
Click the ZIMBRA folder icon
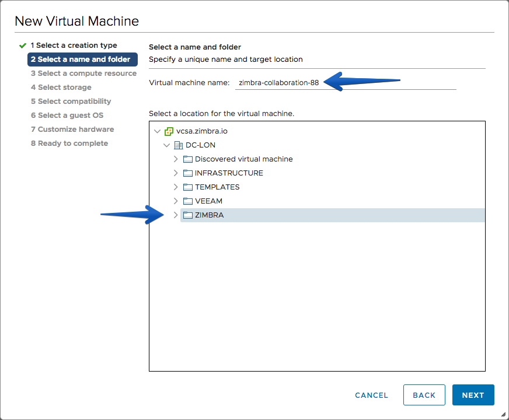[x=187, y=215]
